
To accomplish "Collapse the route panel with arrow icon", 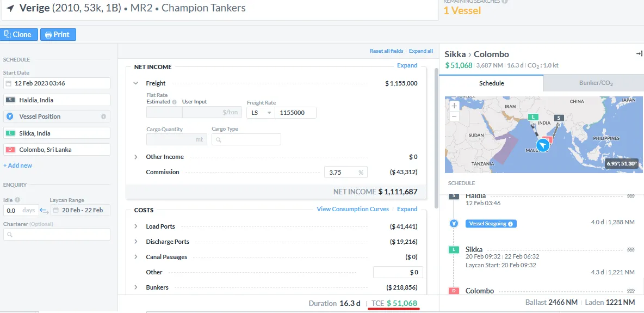I will [x=639, y=54].
